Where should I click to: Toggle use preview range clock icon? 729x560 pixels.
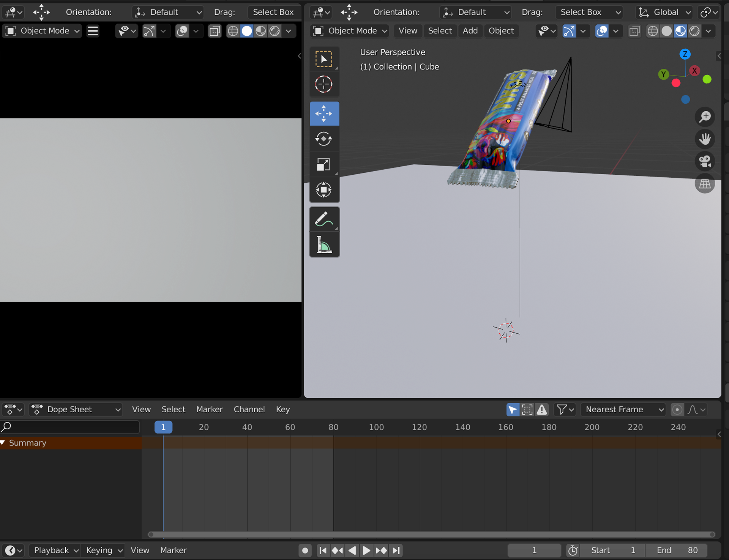pyautogui.click(x=573, y=550)
